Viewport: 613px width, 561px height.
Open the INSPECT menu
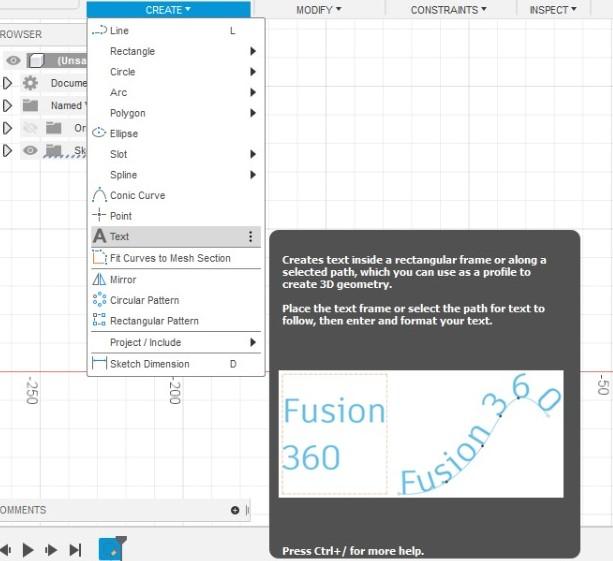tap(553, 10)
